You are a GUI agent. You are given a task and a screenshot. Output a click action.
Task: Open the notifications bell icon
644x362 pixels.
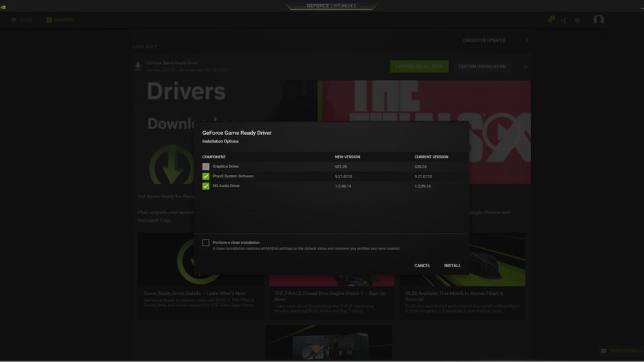[x=549, y=19]
